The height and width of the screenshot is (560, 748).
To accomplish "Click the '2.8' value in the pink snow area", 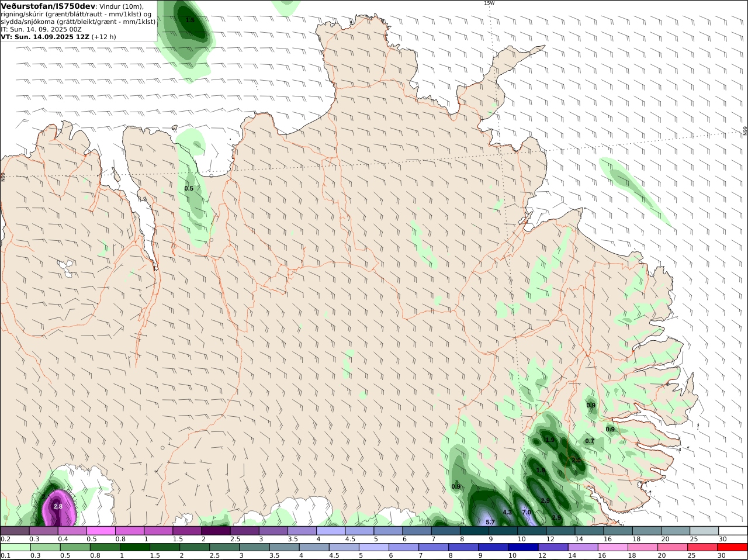I will point(58,506).
